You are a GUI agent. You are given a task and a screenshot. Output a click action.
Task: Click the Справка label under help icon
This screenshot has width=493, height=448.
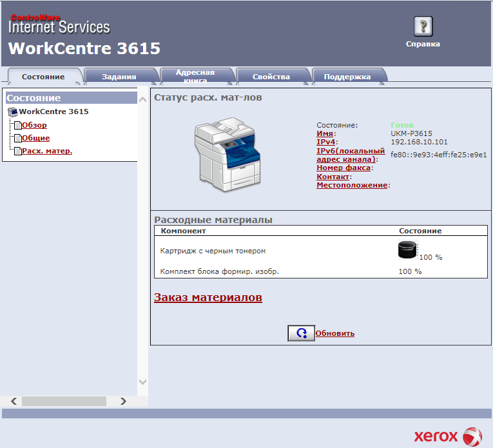pyautogui.click(x=423, y=44)
